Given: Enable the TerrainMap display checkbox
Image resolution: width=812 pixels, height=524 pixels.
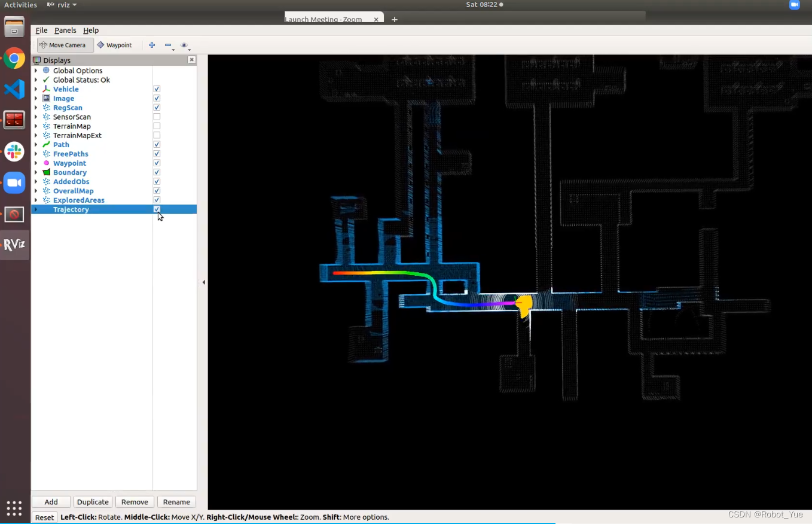Looking at the screenshot, I should 157,126.
